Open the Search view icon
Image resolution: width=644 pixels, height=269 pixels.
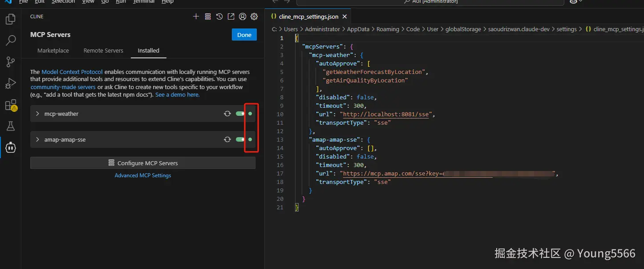click(x=10, y=41)
